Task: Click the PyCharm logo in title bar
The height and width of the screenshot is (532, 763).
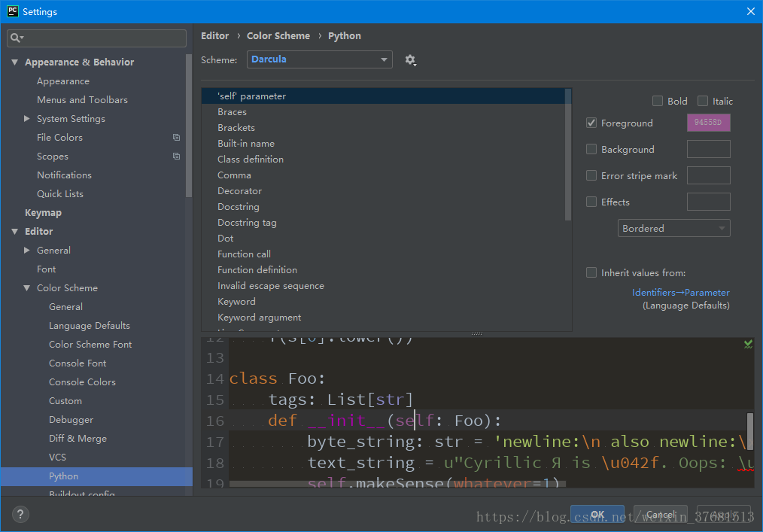Action: coord(13,11)
